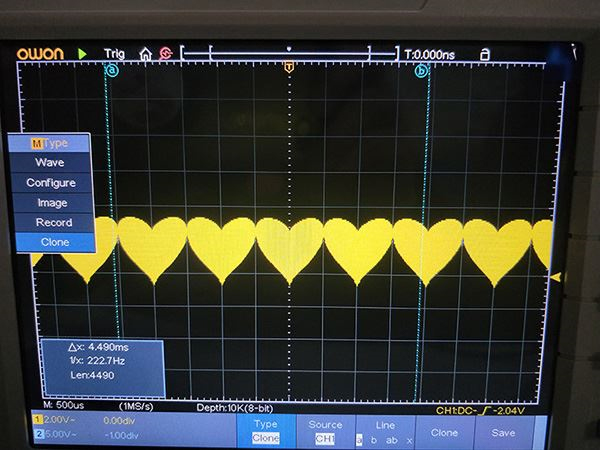Select the highlighted Clone menu entry

(55, 242)
